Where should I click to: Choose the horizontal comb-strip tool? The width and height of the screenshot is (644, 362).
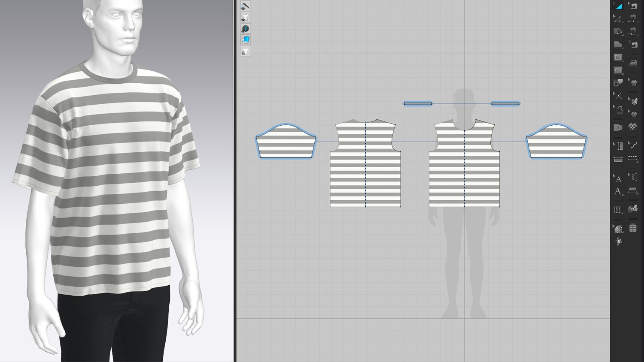click(618, 160)
